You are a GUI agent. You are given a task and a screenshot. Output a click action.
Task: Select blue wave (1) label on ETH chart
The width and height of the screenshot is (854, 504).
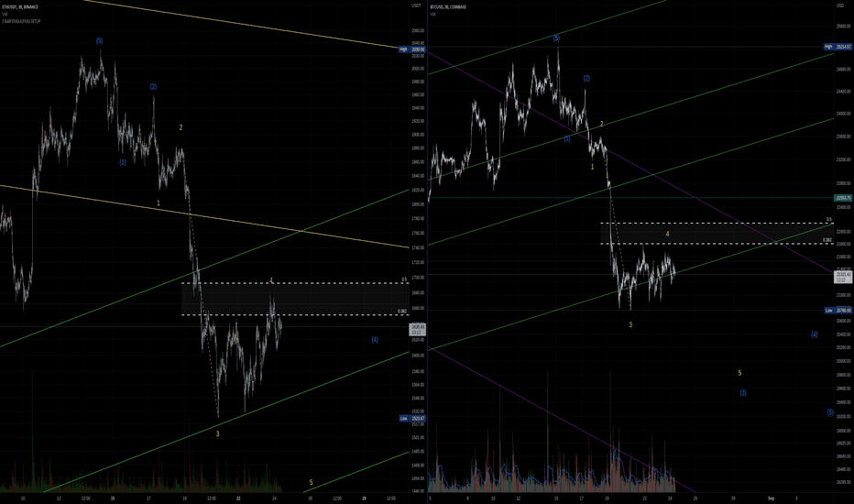[123, 162]
